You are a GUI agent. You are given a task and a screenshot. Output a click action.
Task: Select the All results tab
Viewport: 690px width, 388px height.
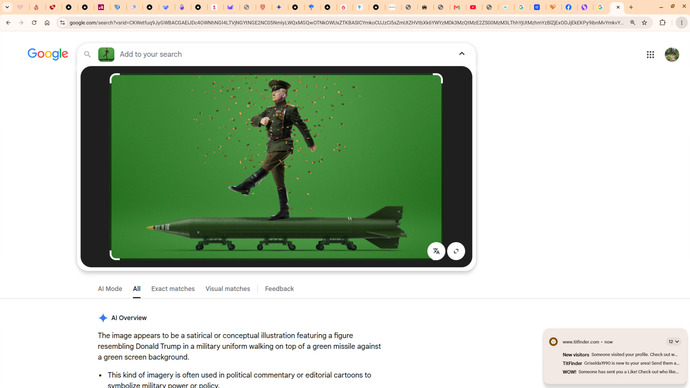point(136,289)
